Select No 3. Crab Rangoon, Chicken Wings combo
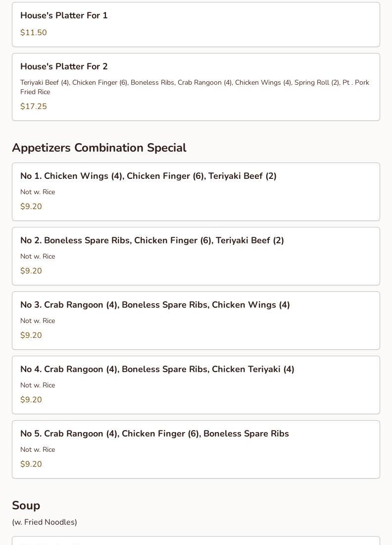Viewport: 392px width, 545px height. (x=155, y=305)
